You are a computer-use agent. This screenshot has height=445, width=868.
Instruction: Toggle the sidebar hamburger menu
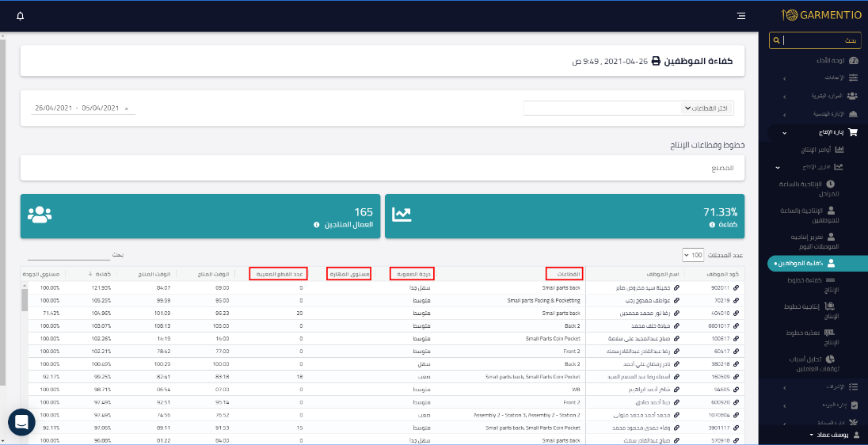pyautogui.click(x=741, y=16)
